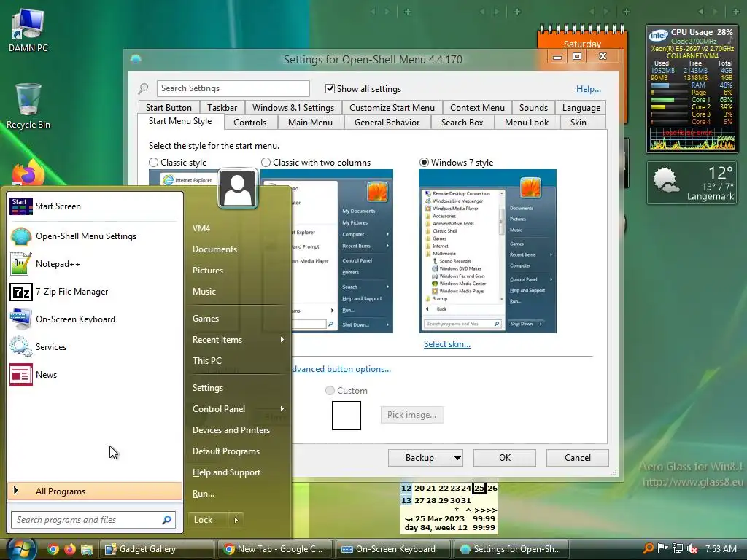Open Customize Start Menu tab
The image size is (747, 560).
point(392,108)
